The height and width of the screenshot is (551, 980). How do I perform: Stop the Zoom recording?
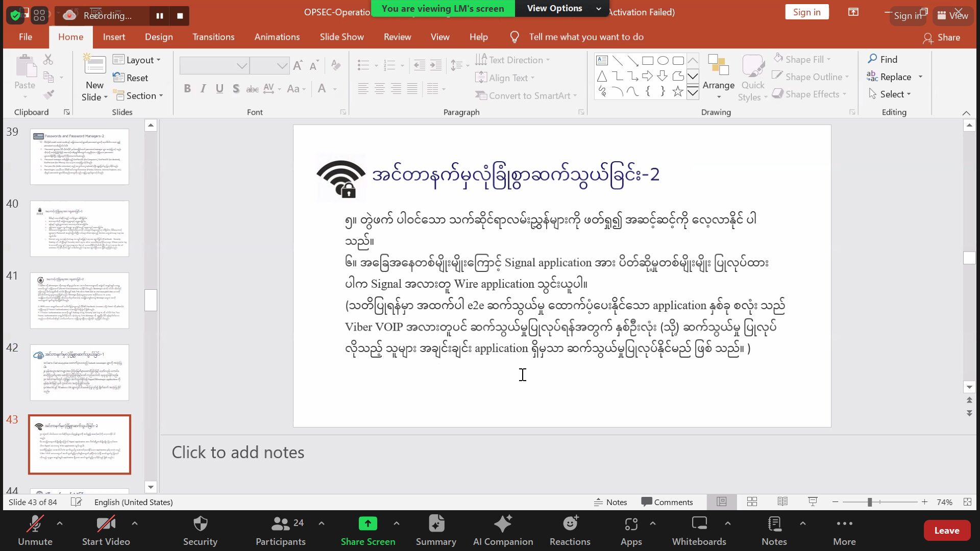coord(180,16)
